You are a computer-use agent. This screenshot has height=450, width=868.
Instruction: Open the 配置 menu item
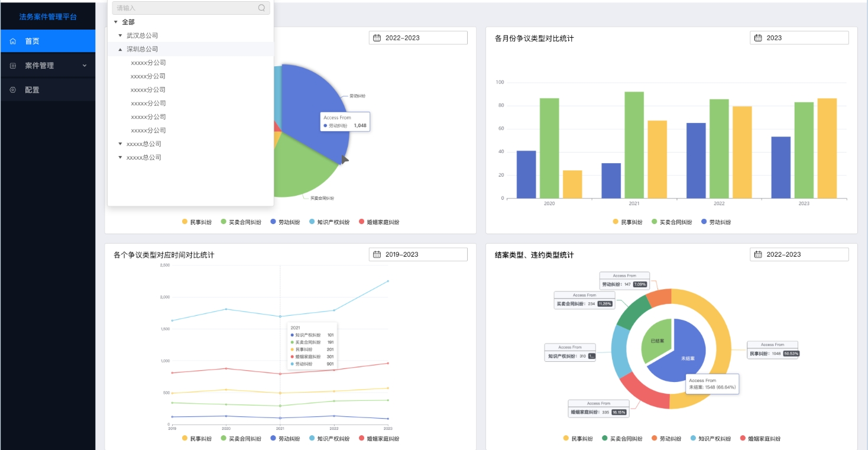pyautogui.click(x=48, y=90)
